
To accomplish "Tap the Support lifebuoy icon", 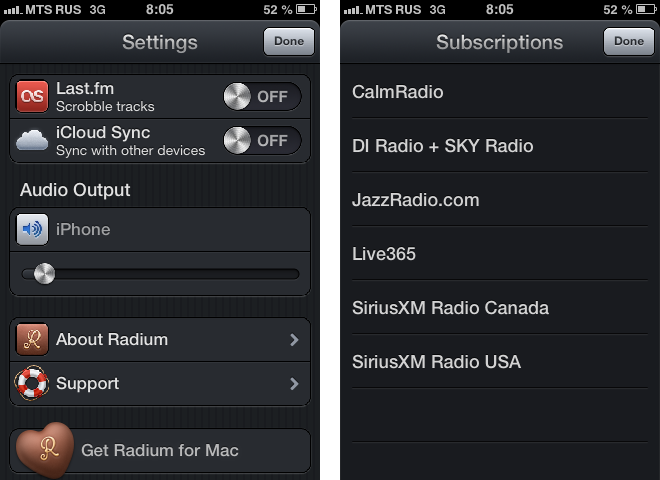I will (33, 384).
